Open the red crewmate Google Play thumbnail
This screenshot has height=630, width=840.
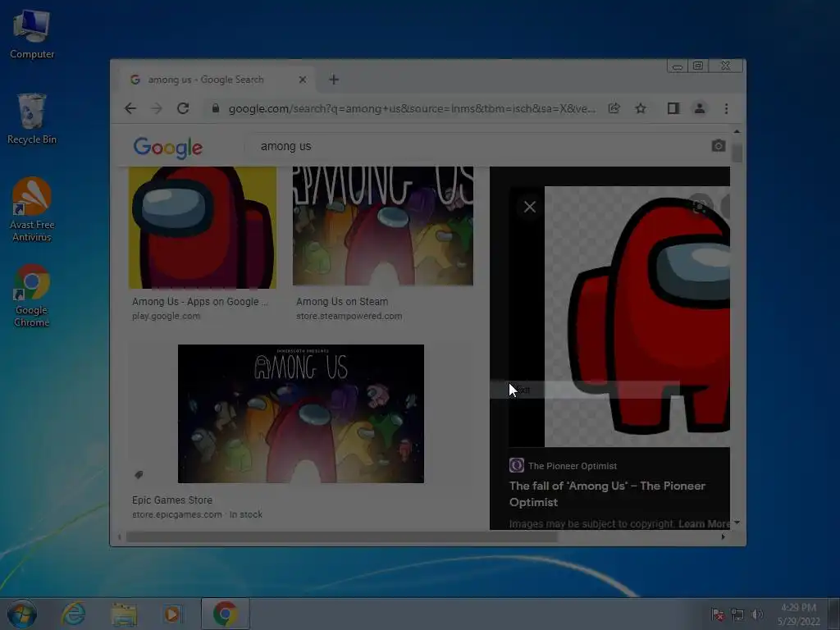click(x=203, y=227)
